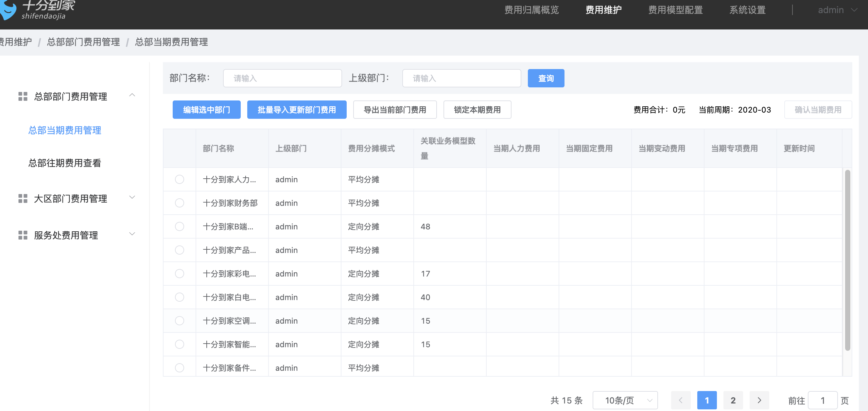
Task: Open 费用模型配置 top menu
Action: [675, 10]
